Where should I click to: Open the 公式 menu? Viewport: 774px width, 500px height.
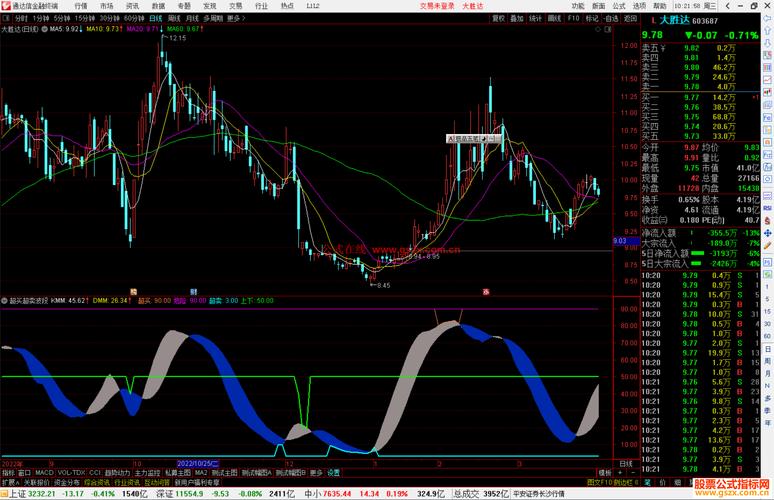click(619, 6)
